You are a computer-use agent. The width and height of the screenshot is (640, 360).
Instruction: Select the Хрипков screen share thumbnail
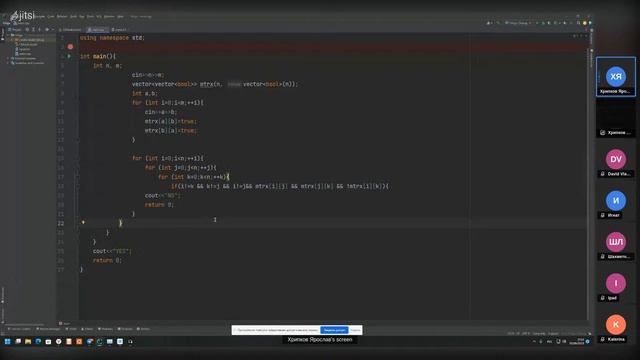pyautogui.click(x=616, y=118)
